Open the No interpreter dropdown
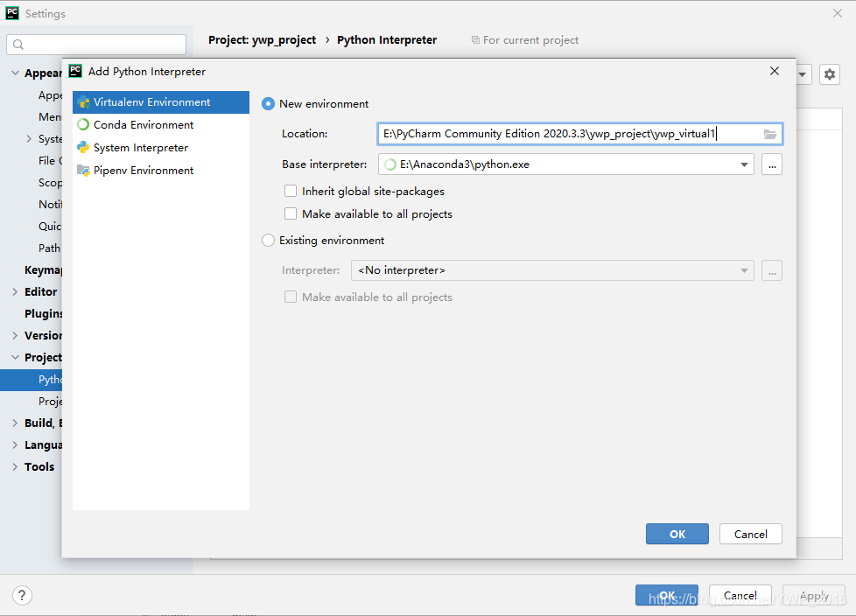This screenshot has height=616, width=856. (552, 270)
